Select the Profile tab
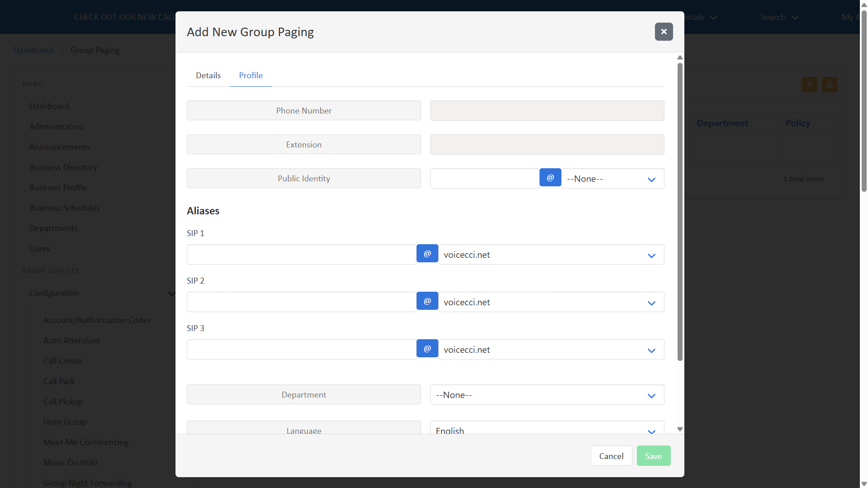The width and height of the screenshot is (868, 488). pyautogui.click(x=251, y=76)
